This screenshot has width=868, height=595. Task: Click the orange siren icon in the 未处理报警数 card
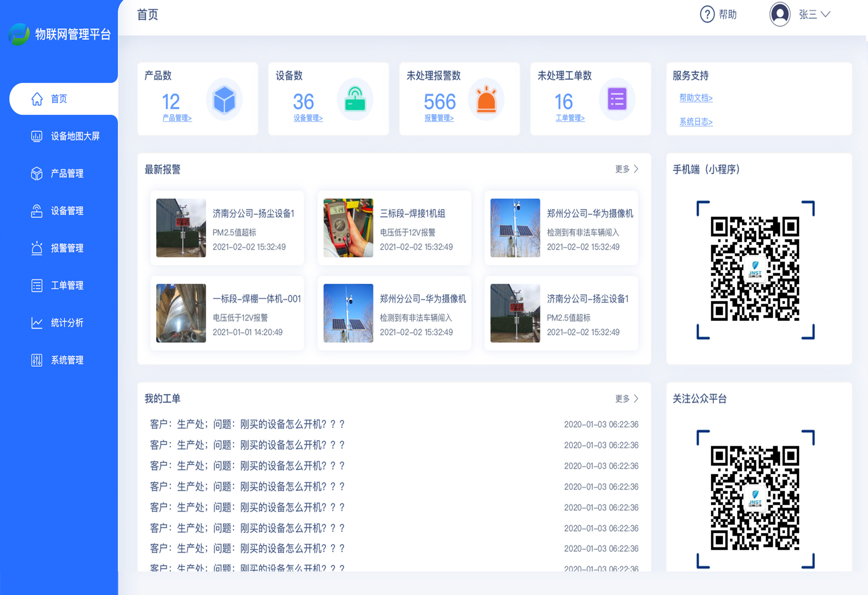pyautogui.click(x=486, y=100)
